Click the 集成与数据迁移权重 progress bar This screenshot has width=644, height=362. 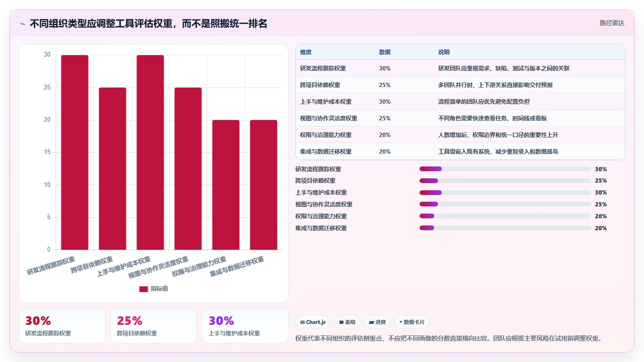coord(505,228)
